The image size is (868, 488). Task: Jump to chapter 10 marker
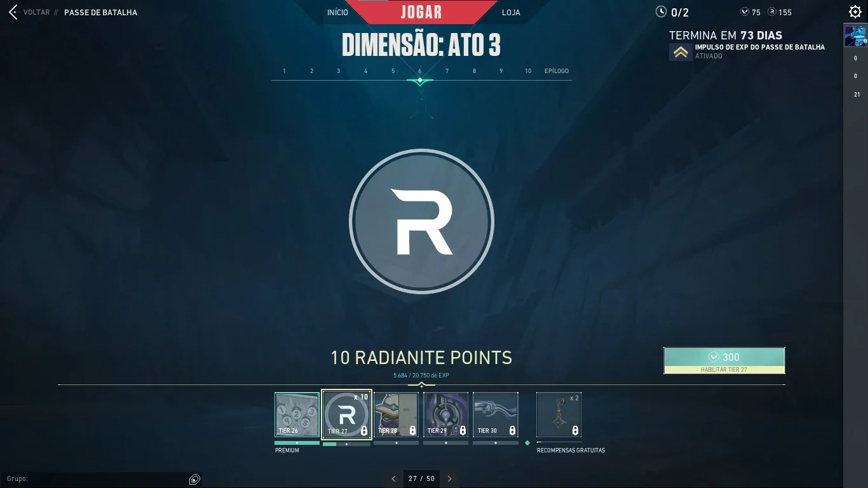pyautogui.click(x=528, y=71)
